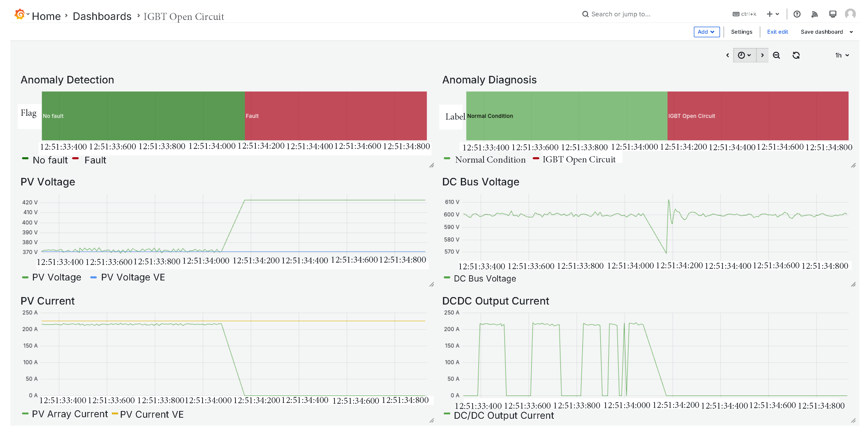Click the PV Current panel title

coord(47,301)
